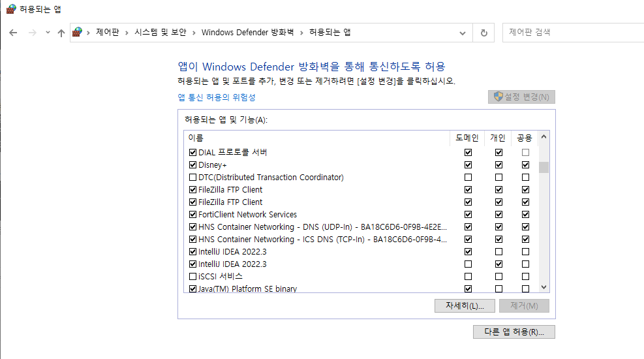Viewport: 644px width, 359px height.
Task: Navigate to 제어판 breadcrumb
Action: pos(108,32)
